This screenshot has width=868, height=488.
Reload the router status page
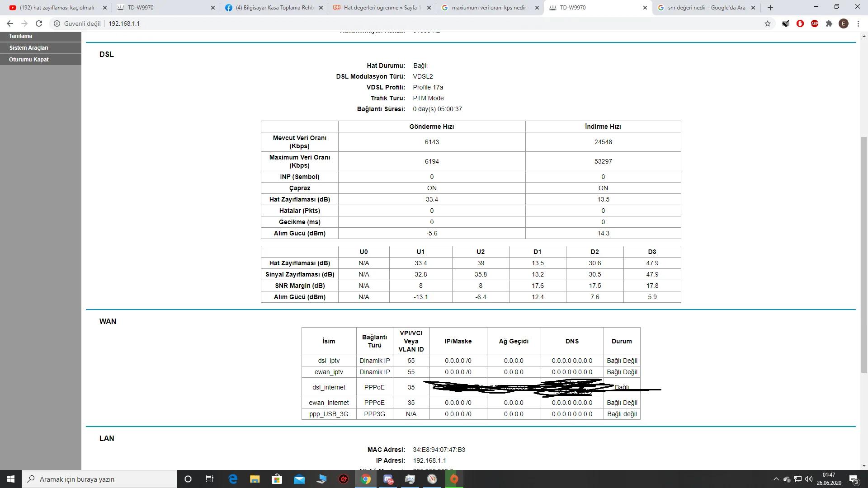pyautogui.click(x=39, y=23)
